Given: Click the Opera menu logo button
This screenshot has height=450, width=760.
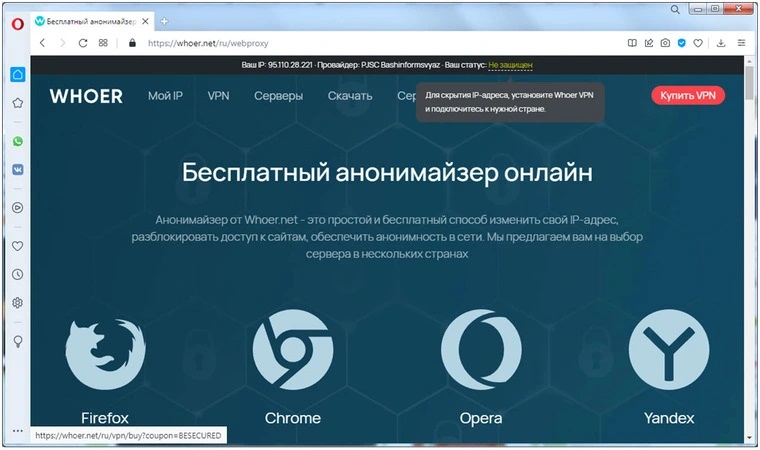Looking at the screenshot, I should coord(16,20).
